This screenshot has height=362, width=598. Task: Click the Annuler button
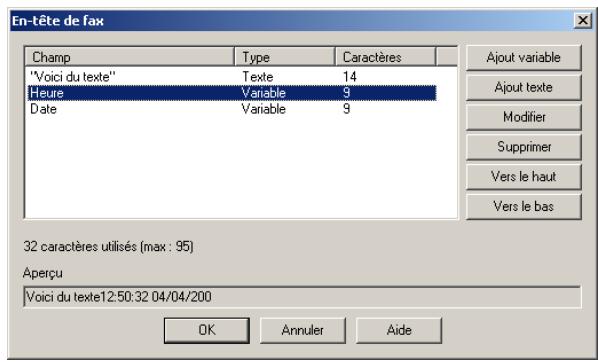(302, 330)
